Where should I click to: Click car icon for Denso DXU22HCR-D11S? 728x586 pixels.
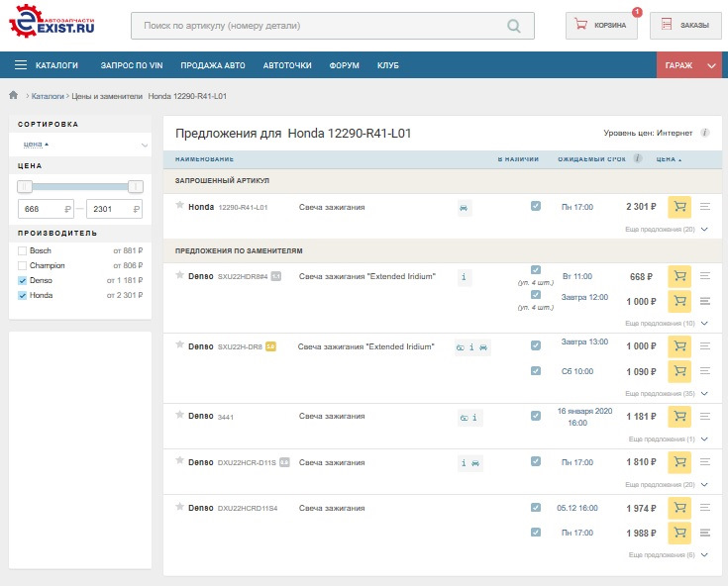click(475, 463)
